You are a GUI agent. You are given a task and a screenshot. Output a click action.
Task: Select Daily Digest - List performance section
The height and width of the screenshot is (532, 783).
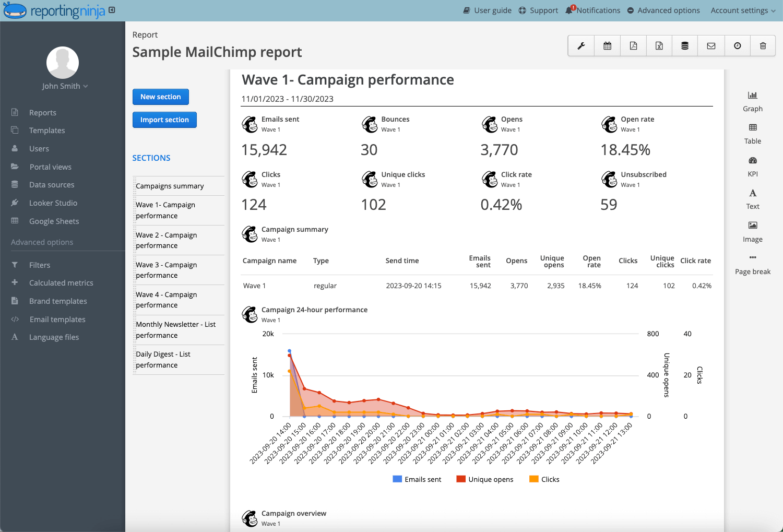point(179,360)
